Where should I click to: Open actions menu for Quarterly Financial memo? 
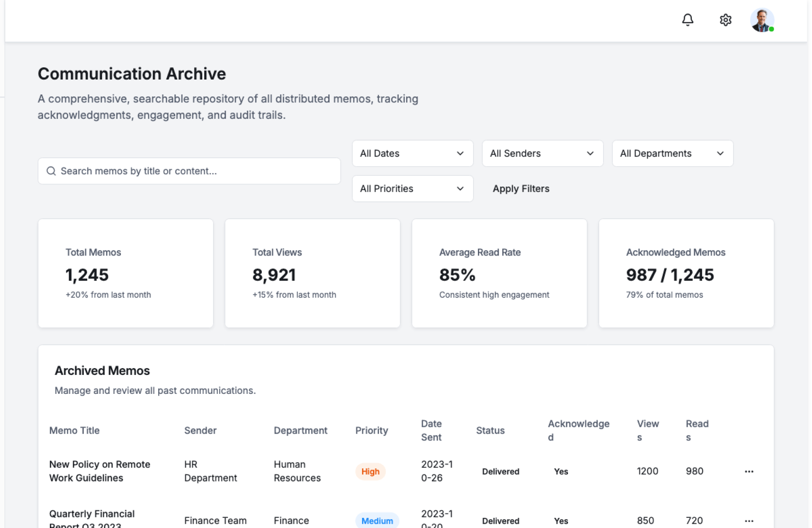tap(749, 521)
